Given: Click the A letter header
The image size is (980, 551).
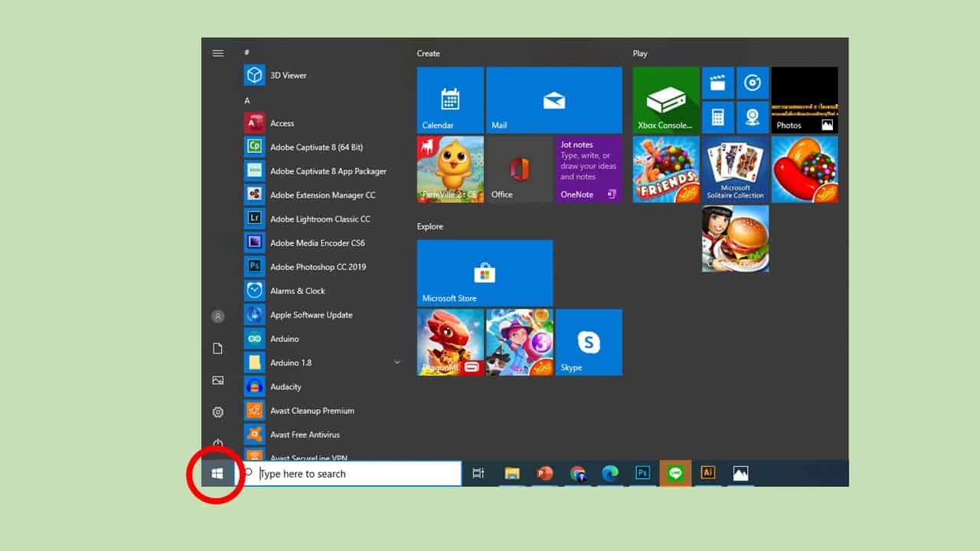Looking at the screenshot, I should 247,100.
